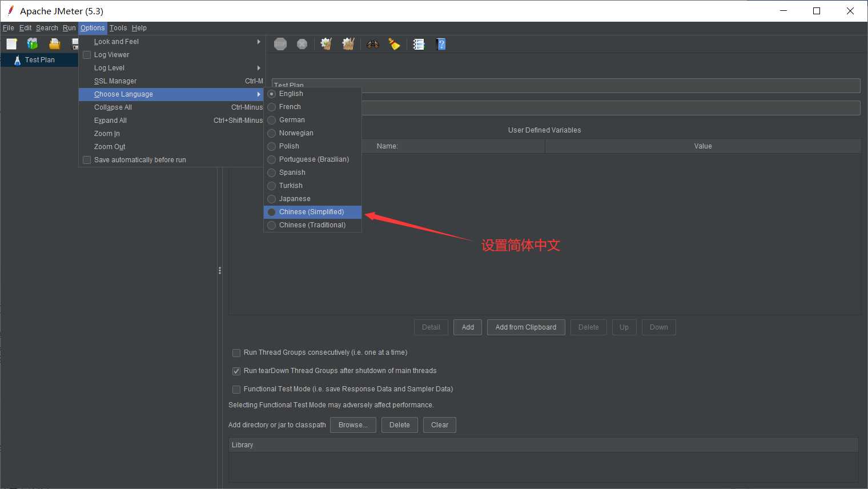Open the Search menu
The height and width of the screenshot is (489, 868).
[47, 28]
